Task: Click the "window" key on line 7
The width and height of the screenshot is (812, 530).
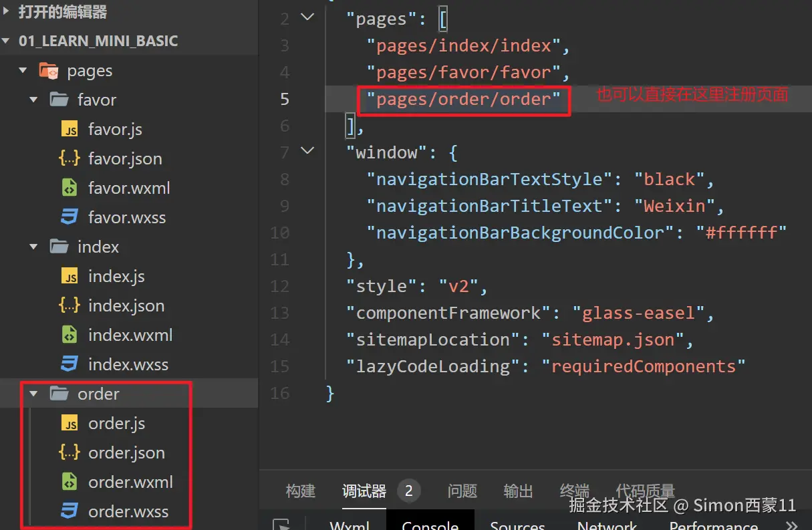Action: [x=386, y=152]
